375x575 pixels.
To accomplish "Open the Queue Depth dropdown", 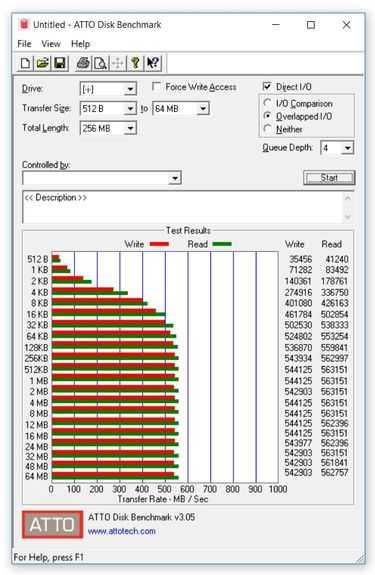I will pyautogui.click(x=347, y=148).
